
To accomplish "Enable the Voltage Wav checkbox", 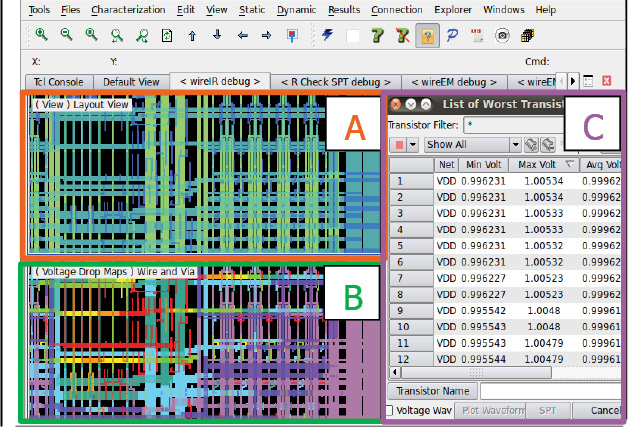I will (x=390, y=411).
